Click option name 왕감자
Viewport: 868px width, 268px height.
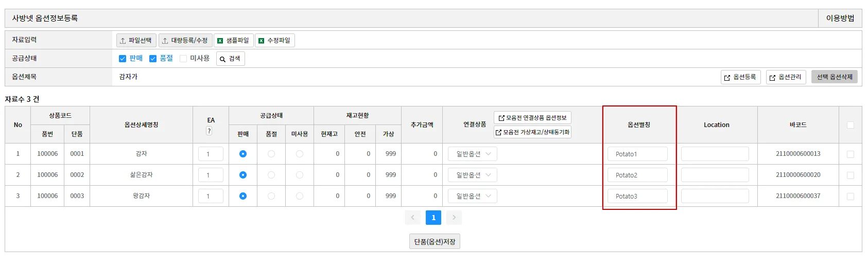(141, 196)
